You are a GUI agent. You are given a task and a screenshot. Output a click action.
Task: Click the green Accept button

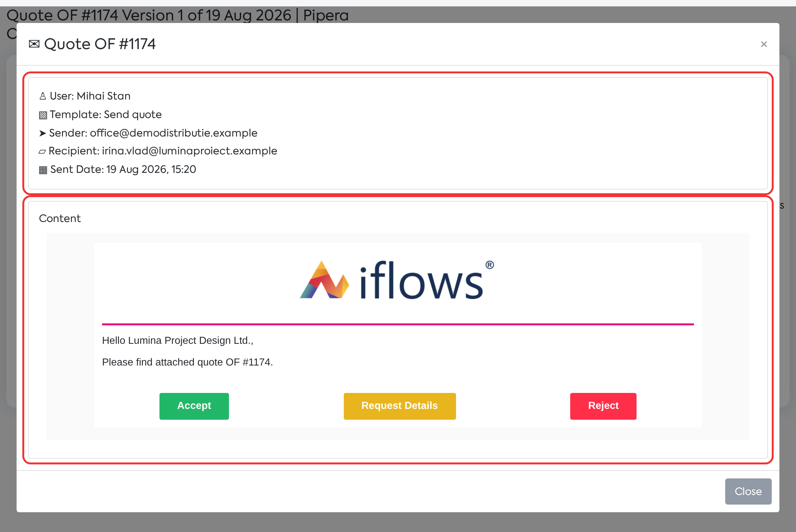coord(194,406)
